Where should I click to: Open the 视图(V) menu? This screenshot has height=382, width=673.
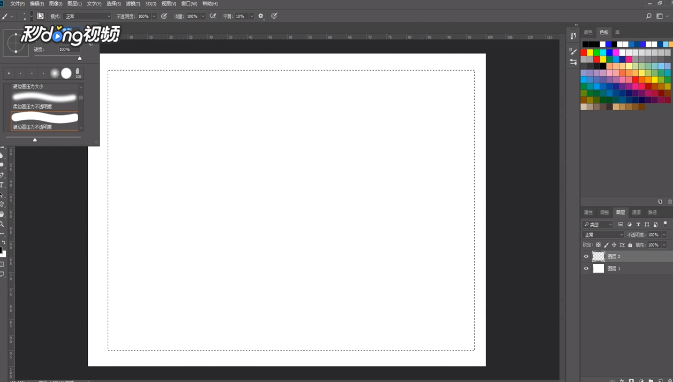click(x=169, y=3)
